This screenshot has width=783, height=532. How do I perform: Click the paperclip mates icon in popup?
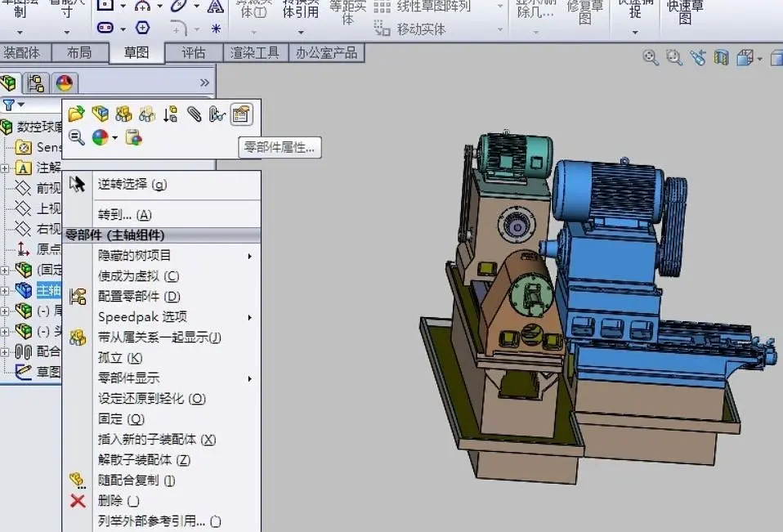click(194, 114)
